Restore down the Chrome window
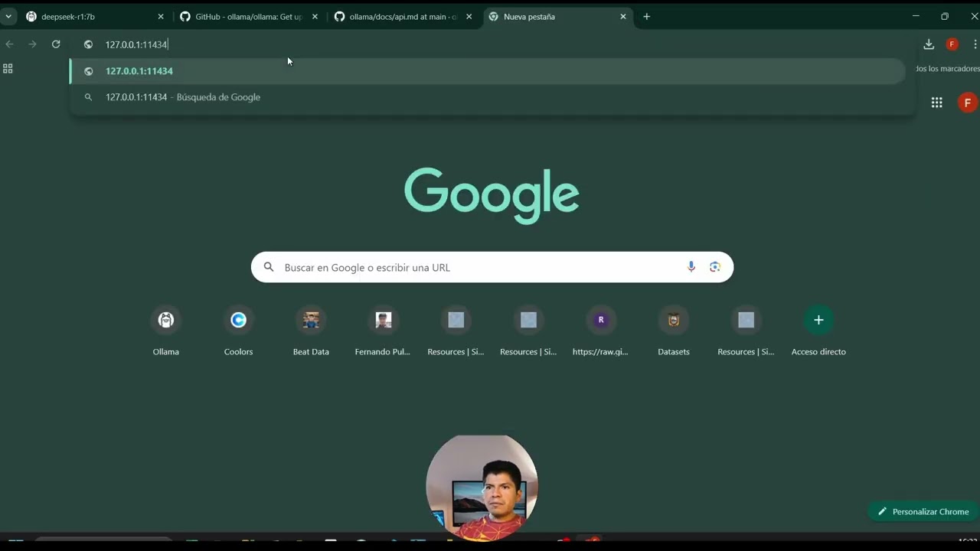 [945, 16]
